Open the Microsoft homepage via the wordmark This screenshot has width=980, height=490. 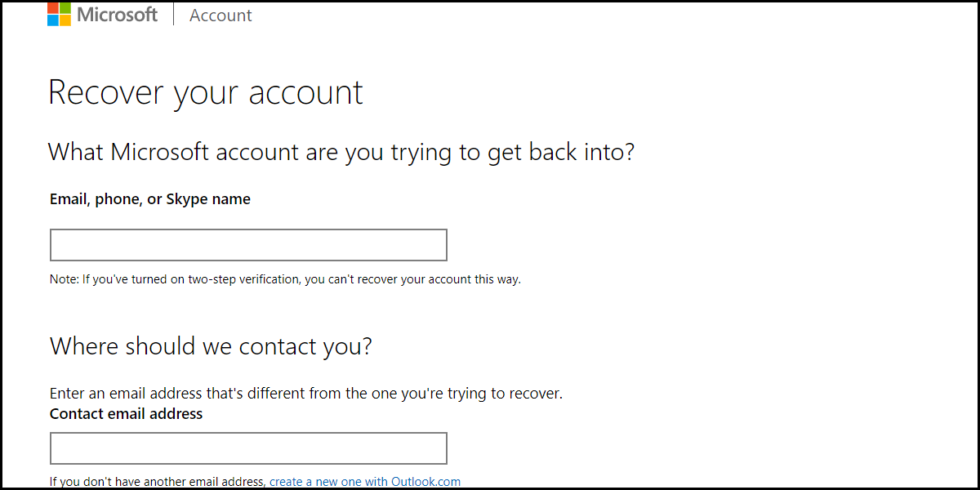click(119, 14)
